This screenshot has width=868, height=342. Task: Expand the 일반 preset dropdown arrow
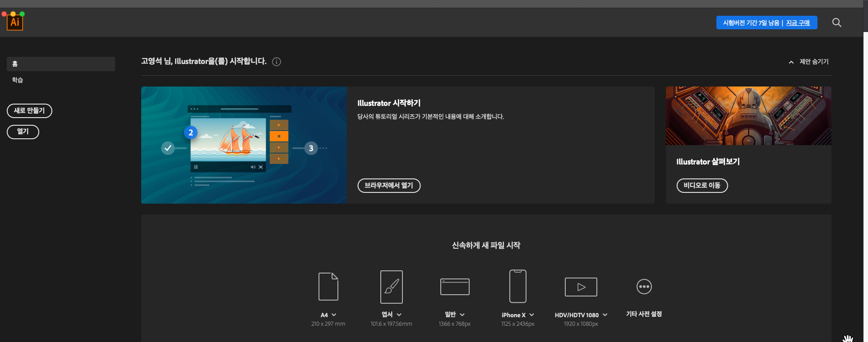tap(462, 315)
